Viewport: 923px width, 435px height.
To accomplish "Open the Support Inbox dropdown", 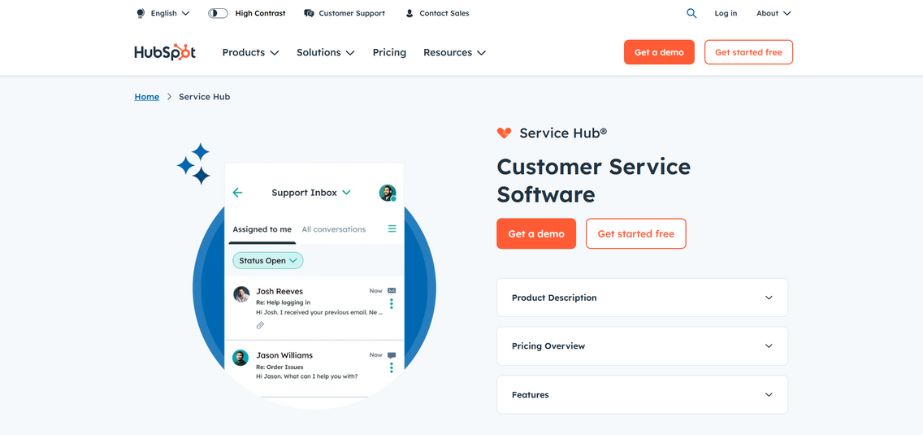I will click(x=311, y=192).
